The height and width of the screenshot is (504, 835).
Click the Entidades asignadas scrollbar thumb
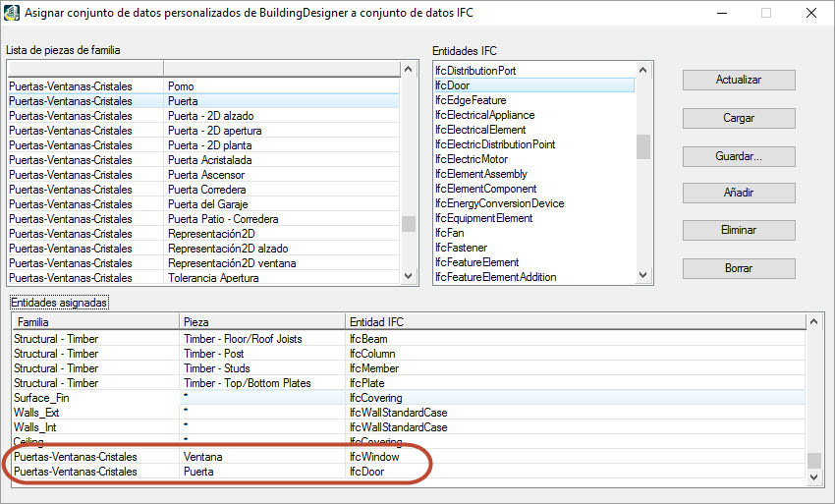(813, 461)
